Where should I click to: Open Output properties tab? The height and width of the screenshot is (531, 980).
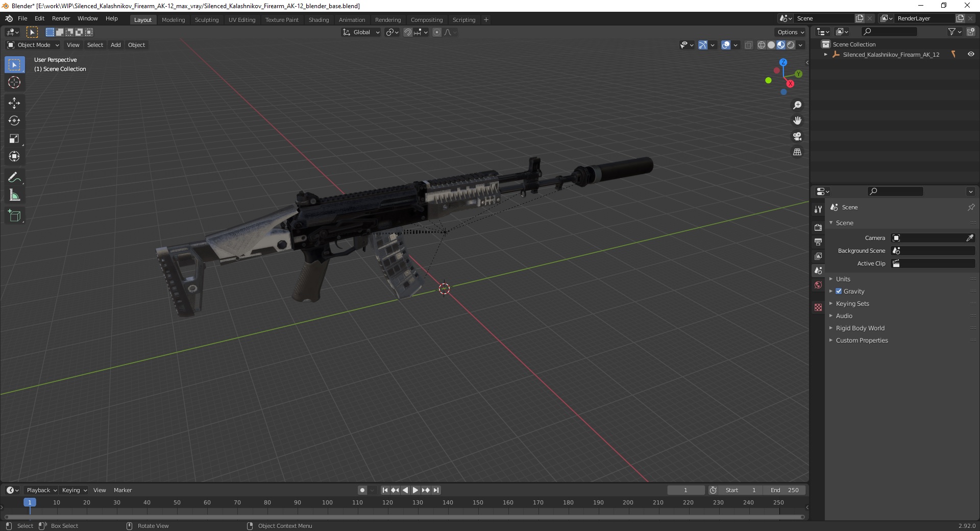pyautogui.click(x=818, y=242)
